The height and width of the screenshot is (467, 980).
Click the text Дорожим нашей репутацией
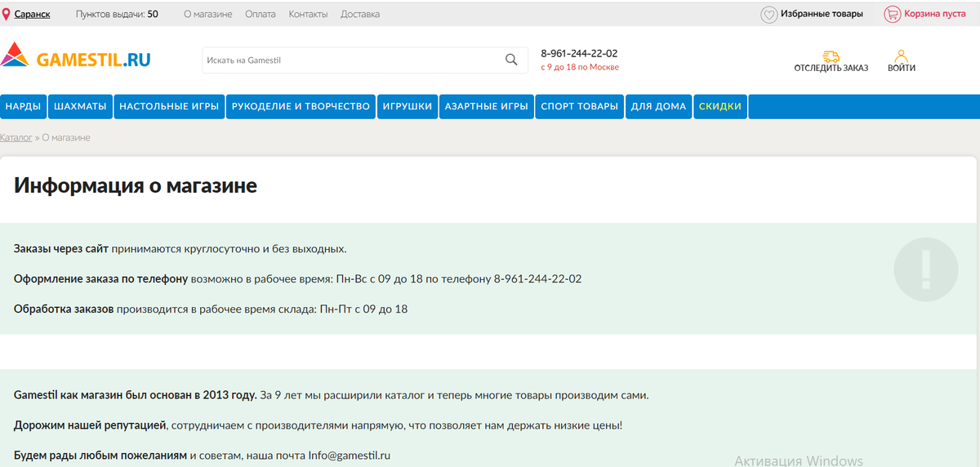(91, 425)
